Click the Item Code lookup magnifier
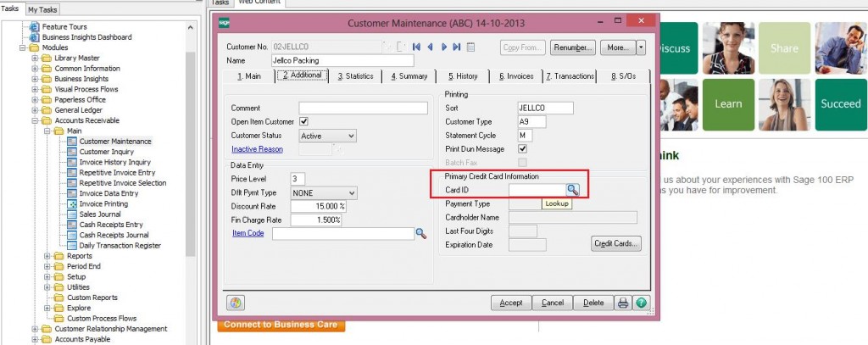 421,234
